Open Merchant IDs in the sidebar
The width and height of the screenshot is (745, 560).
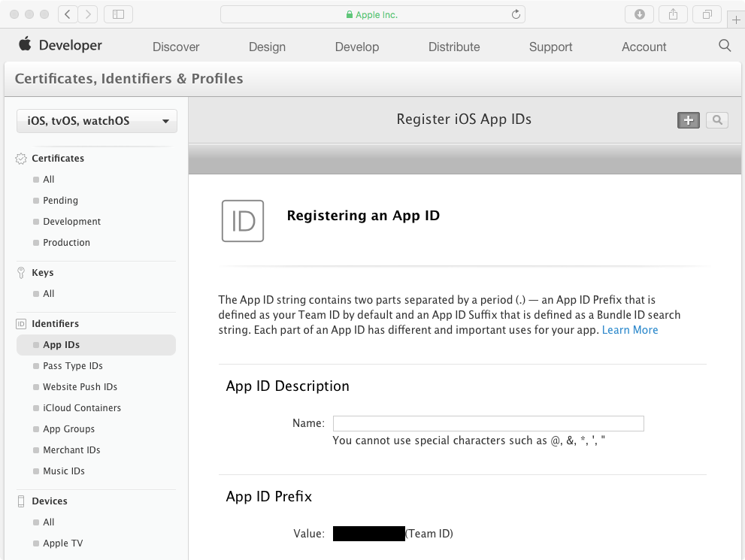point(71,450)
